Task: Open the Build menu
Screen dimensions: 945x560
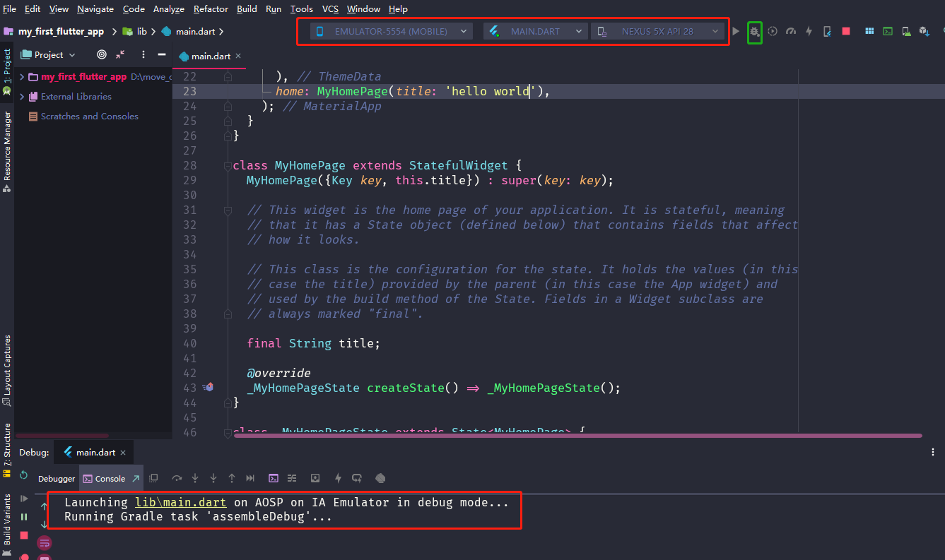Action: click(247, 8)
